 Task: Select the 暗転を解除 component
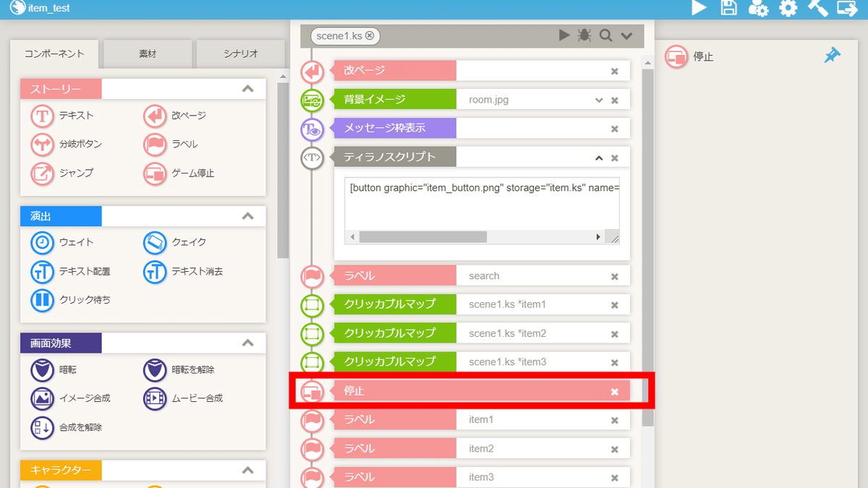pos(179,369)
